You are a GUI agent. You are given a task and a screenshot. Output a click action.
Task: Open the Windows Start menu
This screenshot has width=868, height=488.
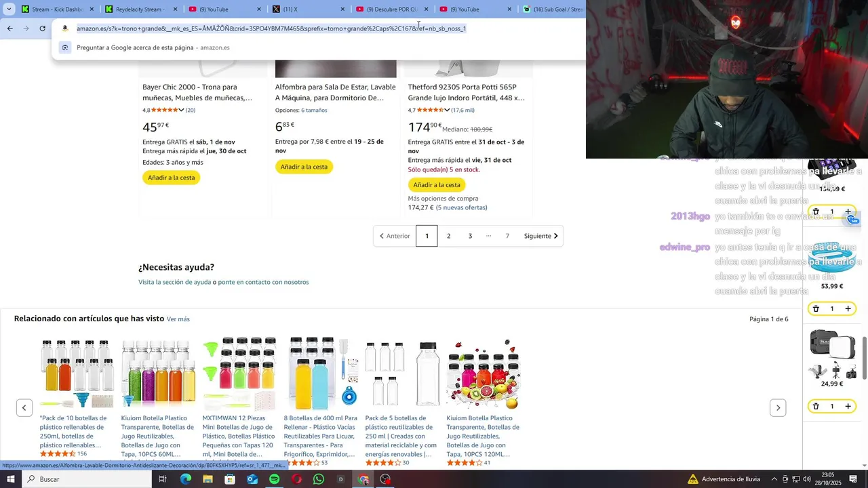(11, 479)
